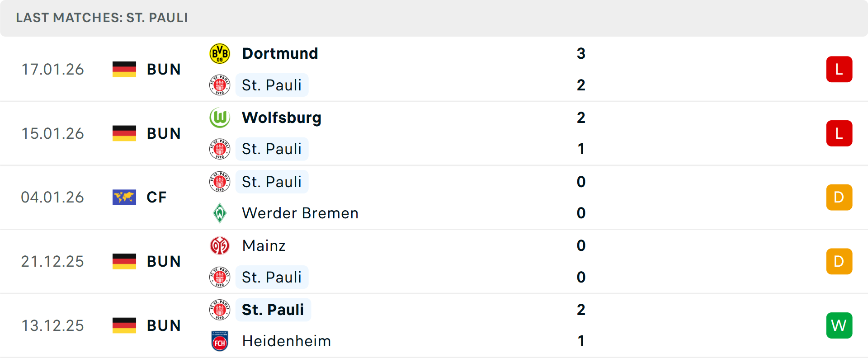Click St. Pauli crest in Dortmund match
Screen dimensions: 868x358
[x=220, y=85]
